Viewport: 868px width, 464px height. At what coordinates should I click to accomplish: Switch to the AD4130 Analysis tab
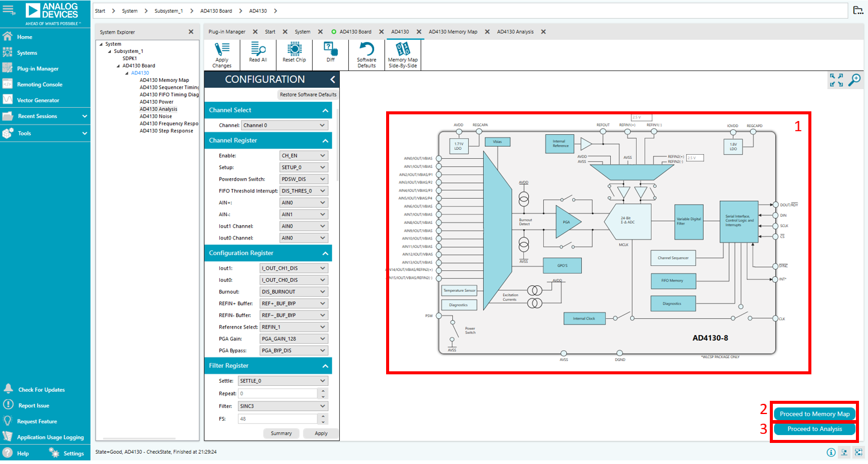pos(516,32)
